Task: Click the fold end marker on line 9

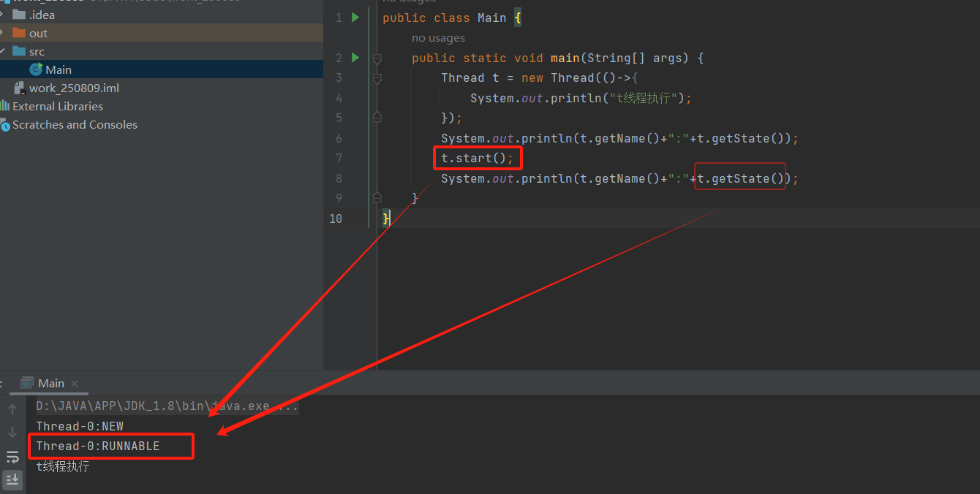Action: (x=377, y=197)
